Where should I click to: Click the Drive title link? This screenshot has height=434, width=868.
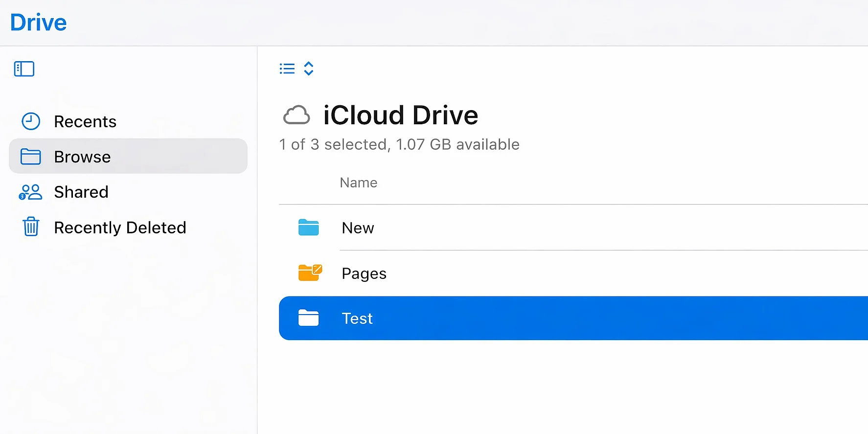pos(38,23)
